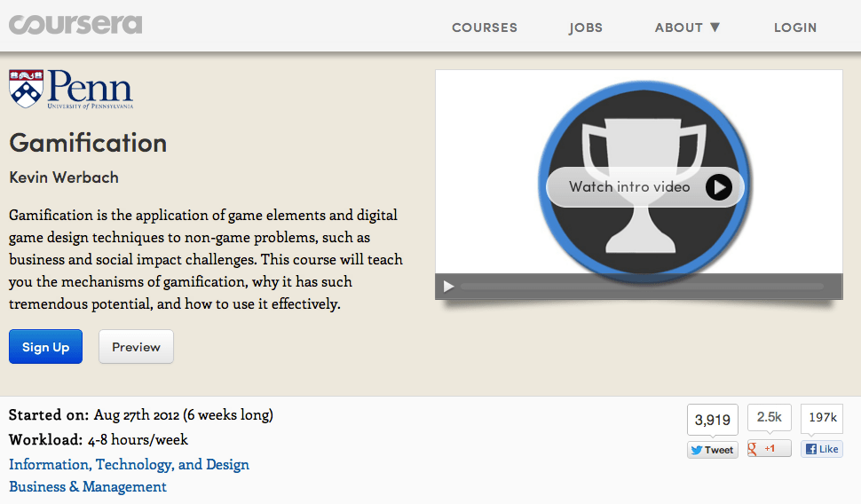Click the video progress bar
The width and height of the screenshot is (861, 504).
(642, 287)
